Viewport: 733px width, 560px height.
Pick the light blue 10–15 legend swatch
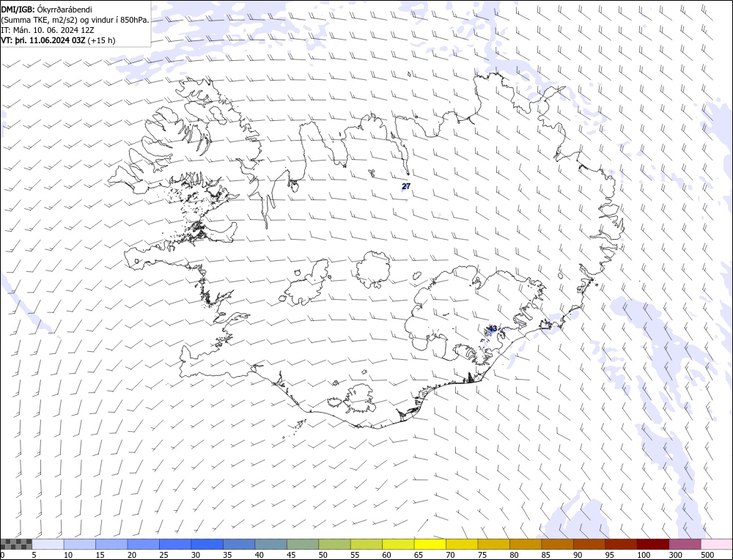click(x=80, y=544)
